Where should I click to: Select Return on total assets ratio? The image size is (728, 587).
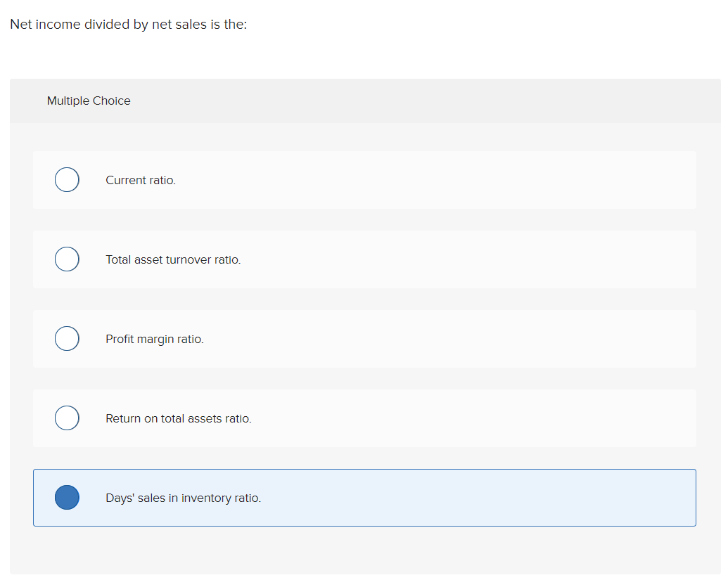pyautogui.click(x=67, y=418)
